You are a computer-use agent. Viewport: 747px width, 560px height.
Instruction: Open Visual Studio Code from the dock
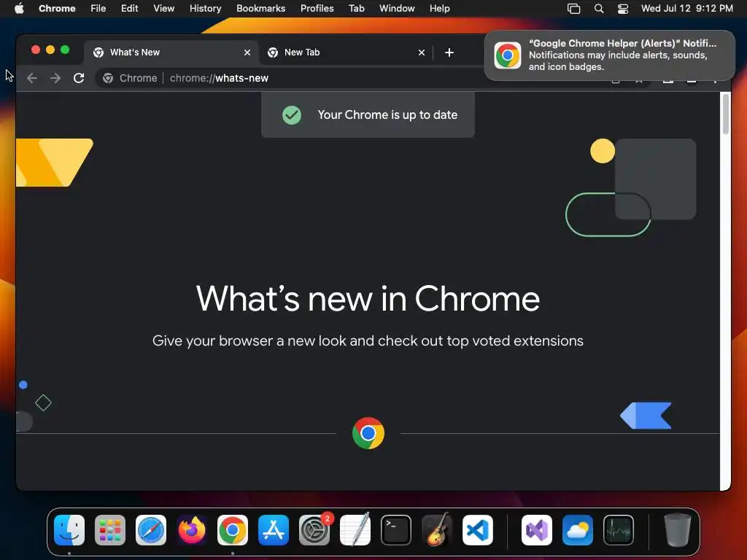[477, 530]
